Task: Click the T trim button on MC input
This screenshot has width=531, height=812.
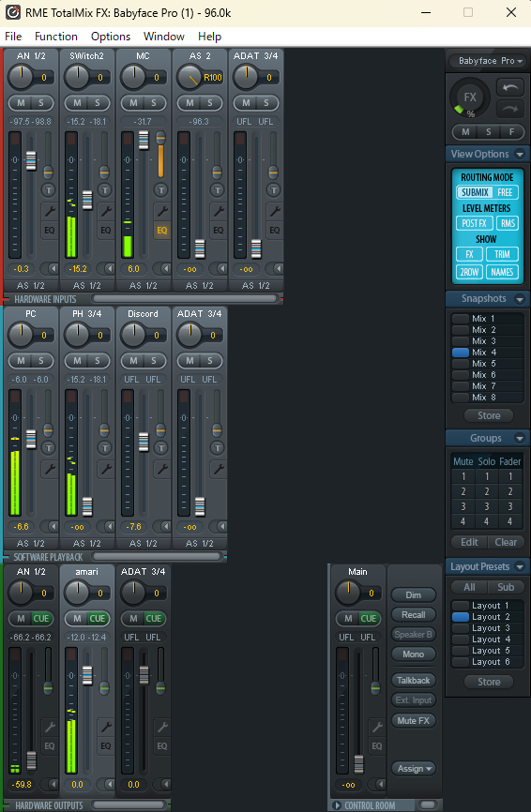Action: [x=160, y=190]
